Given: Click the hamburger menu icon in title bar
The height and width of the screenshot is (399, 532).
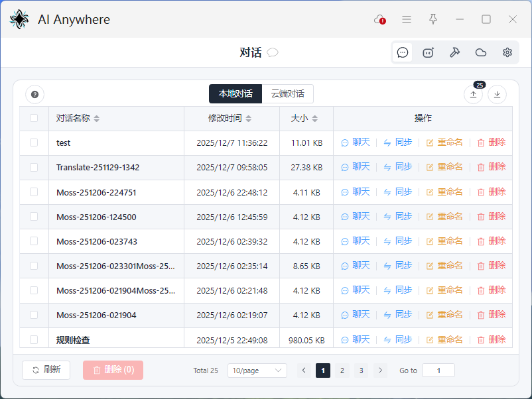Looking at the screenshot, I should [x=407, y=20].
